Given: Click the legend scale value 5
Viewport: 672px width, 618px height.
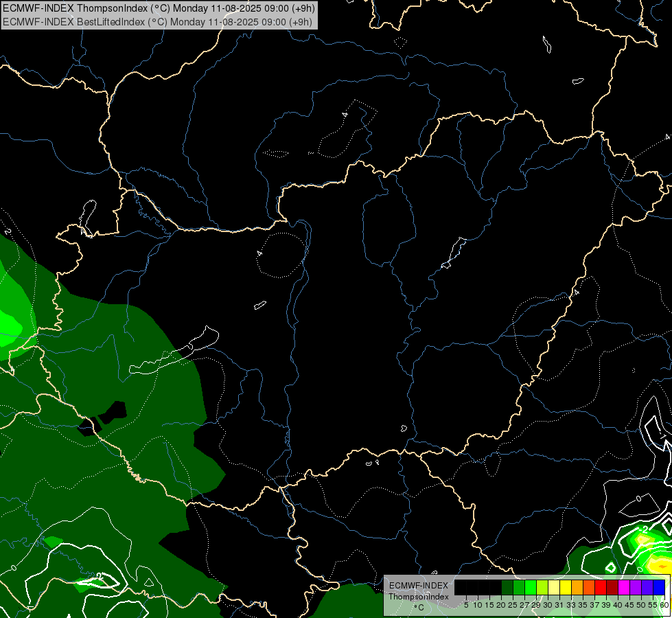Looking at the screenshot, I should click(466, 605).
